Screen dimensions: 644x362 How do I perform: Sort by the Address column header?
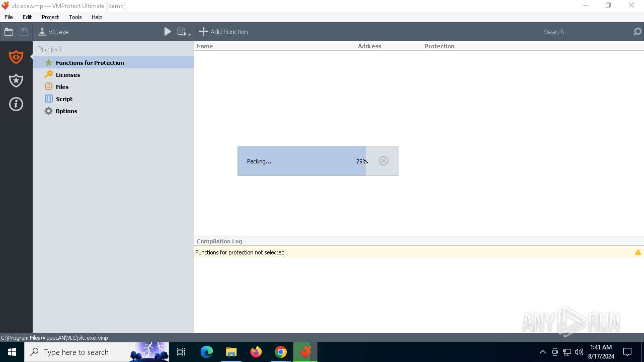click(369, 46)
